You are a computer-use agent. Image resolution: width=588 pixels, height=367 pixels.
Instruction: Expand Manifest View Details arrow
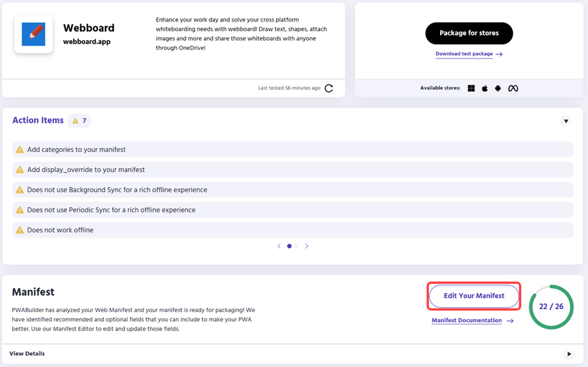[x=569, y=354]
